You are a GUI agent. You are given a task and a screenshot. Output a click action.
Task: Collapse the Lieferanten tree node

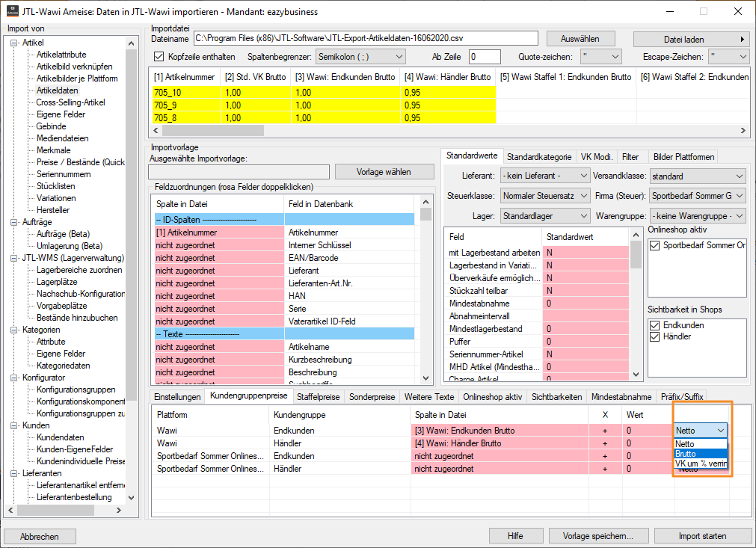[14, 473]
